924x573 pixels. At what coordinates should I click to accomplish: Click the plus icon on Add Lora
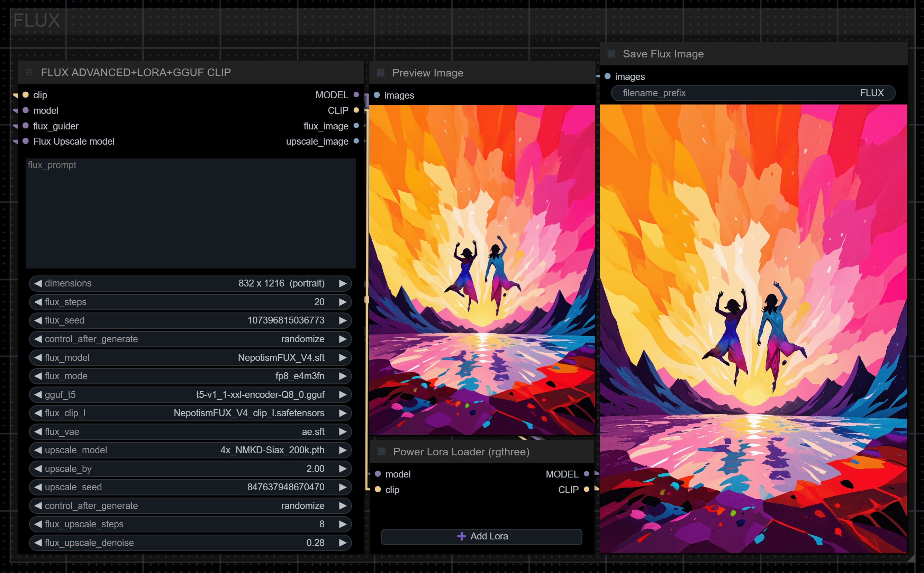[x=461, y=536]
